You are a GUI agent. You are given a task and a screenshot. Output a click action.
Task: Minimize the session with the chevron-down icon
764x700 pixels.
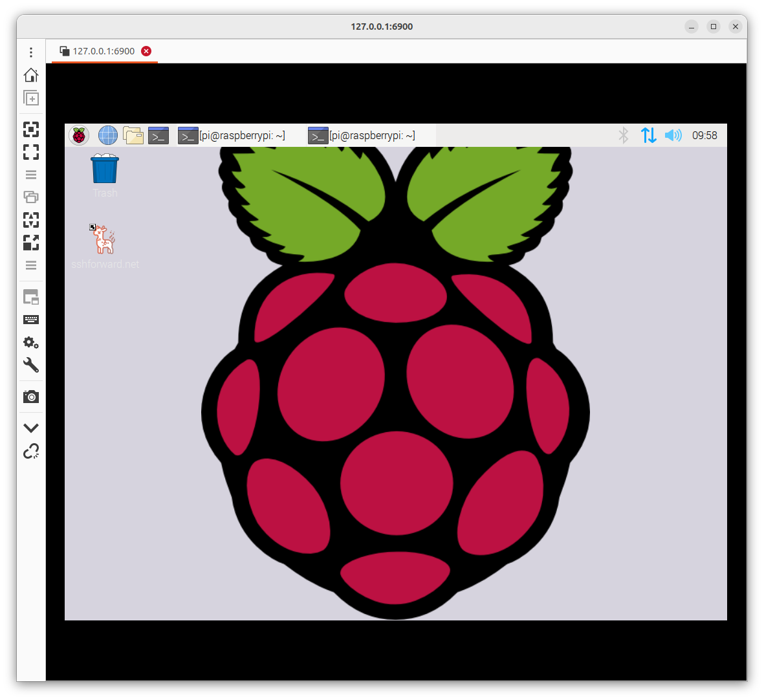[30, 428]
